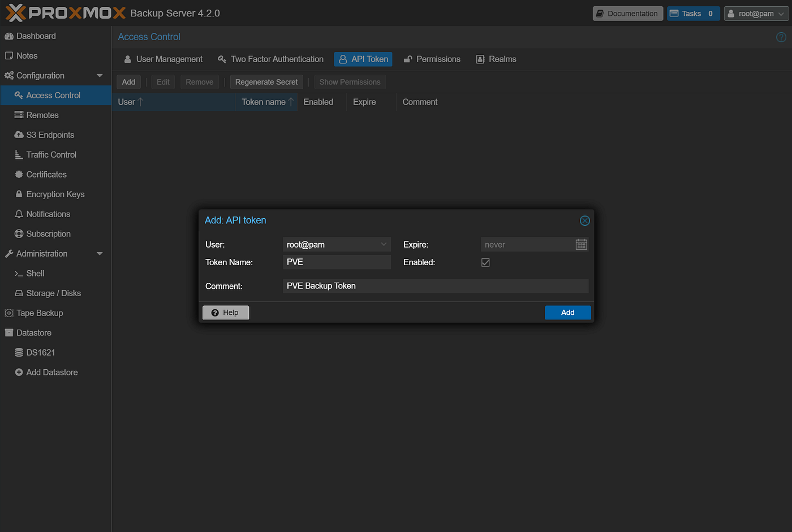The image size is (792, 532).
Task: Sort by the Enabled column header
Action: coord(322,102)
